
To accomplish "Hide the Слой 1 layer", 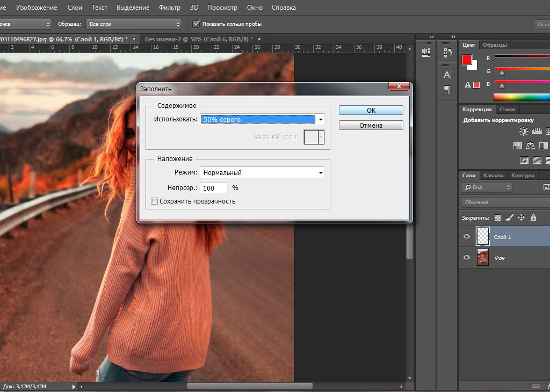I will [x=467, y=236].
